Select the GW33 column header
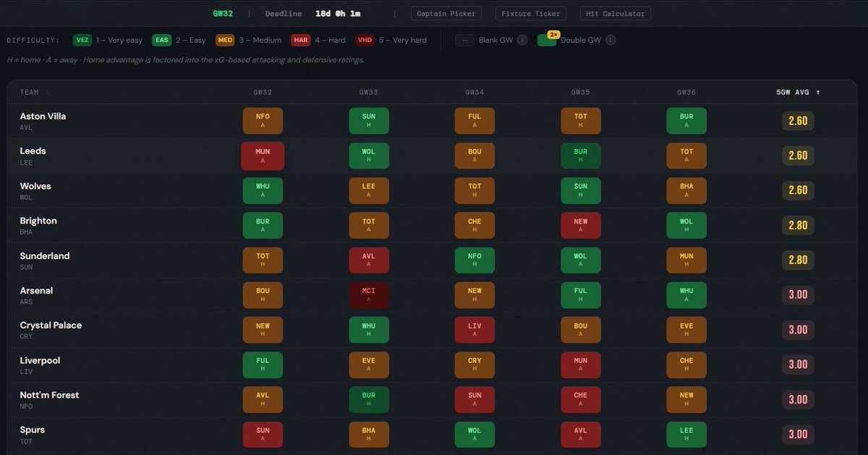 [369, 93]
